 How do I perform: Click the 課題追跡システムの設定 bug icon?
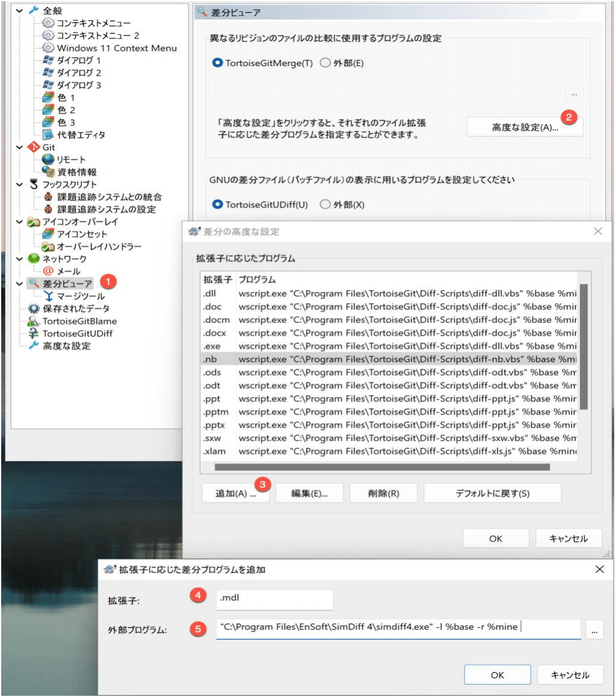tap(48, 209)
